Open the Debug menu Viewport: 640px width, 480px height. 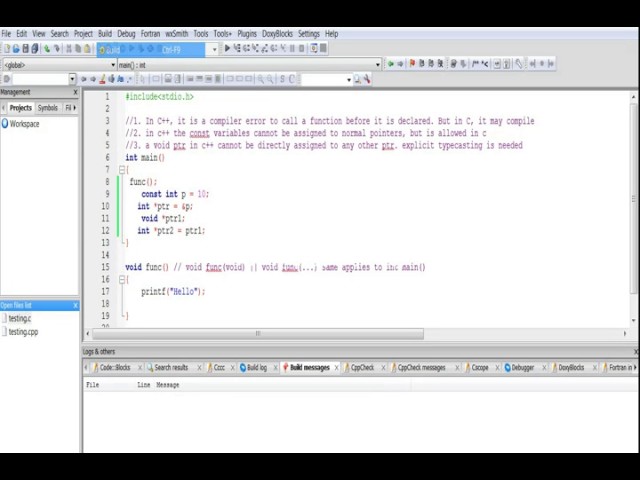tap(126, 34)
